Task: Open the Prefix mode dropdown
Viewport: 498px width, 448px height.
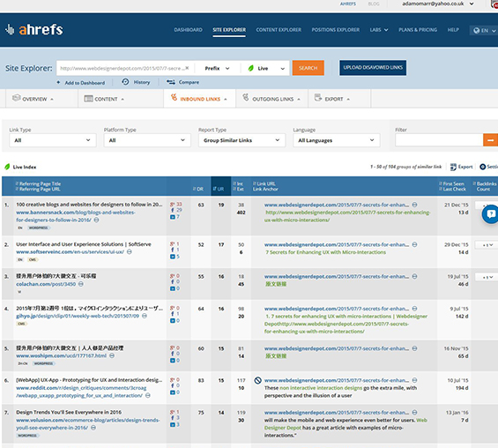Action: [217, 68]
